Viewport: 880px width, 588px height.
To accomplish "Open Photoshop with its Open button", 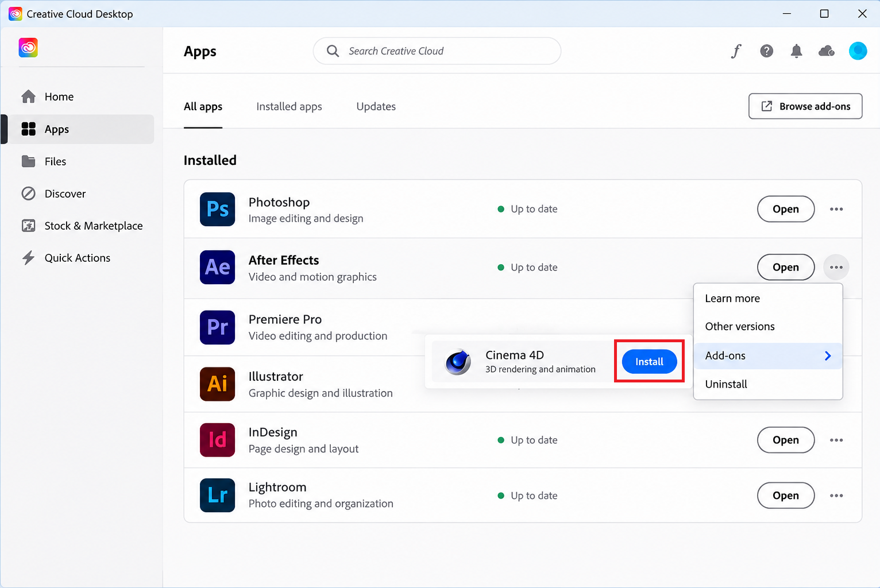I will [x=785, y=209].
